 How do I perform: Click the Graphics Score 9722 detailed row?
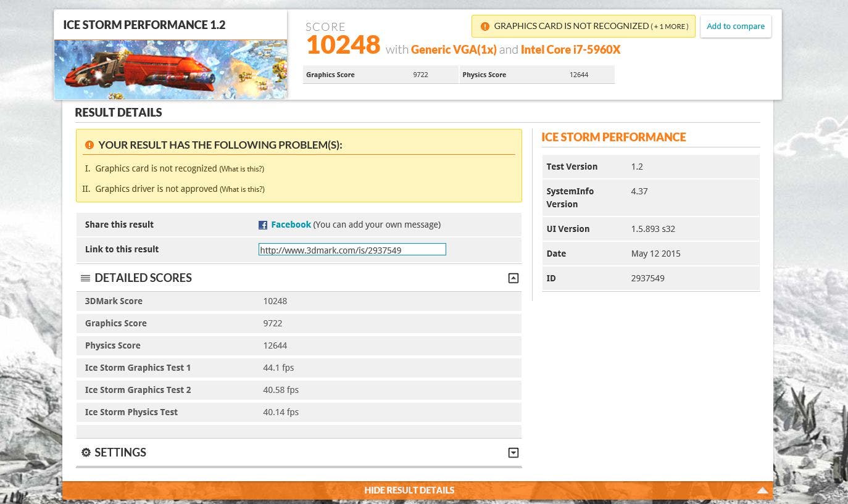(x=299, y=323)
